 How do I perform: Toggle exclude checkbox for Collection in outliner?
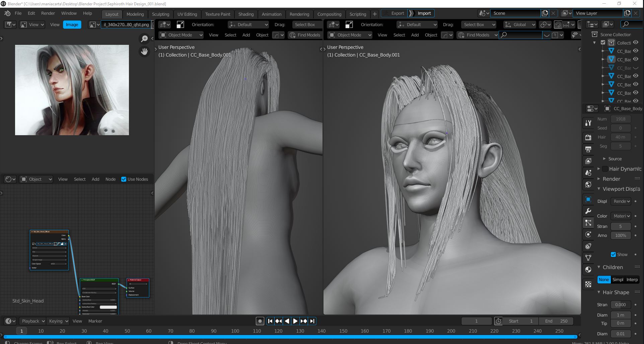[603, 42]
